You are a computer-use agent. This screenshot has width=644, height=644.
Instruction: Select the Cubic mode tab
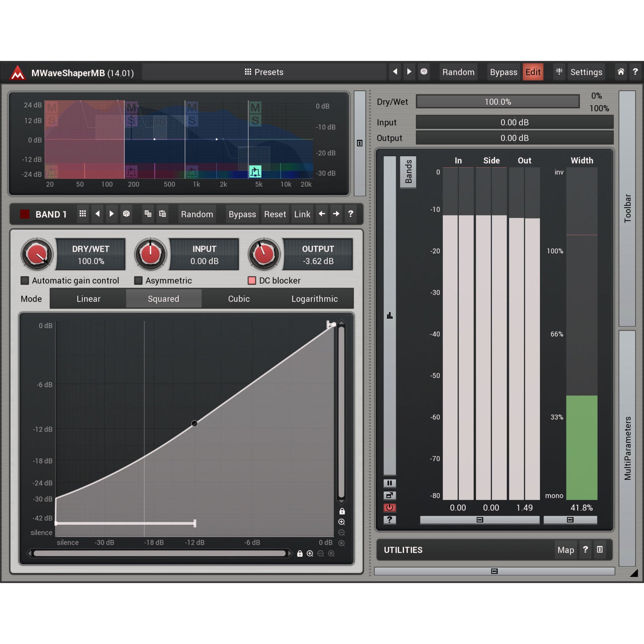tap(239, 299)
